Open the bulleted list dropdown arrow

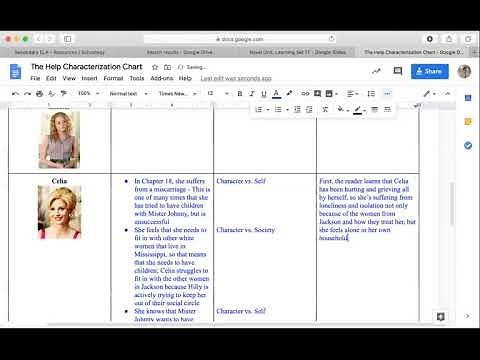287,110
